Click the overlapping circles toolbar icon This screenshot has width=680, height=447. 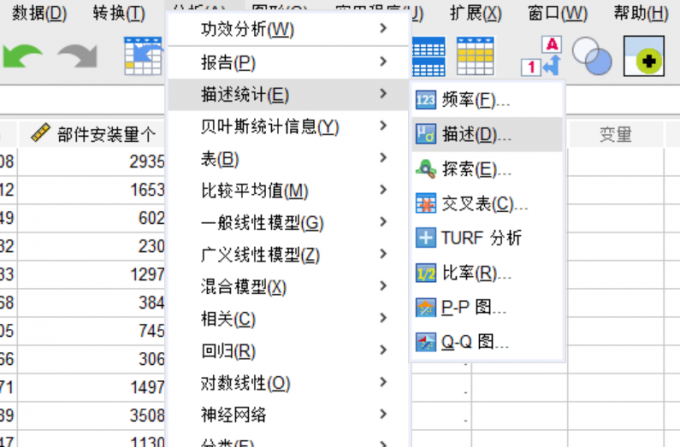point(592,56)
